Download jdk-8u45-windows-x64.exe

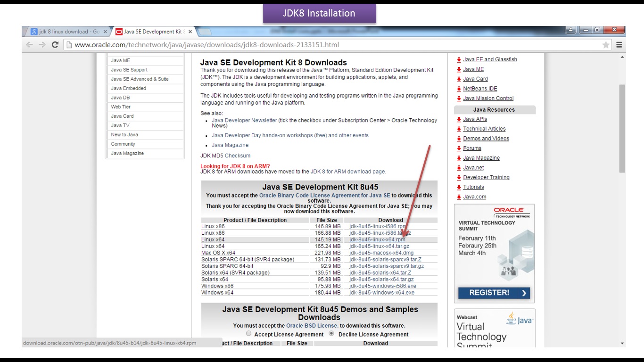(382, 292)
